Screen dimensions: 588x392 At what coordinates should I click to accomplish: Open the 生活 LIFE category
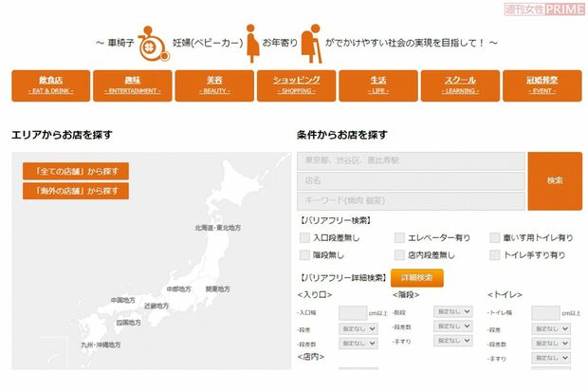click(x=378, y=85)
